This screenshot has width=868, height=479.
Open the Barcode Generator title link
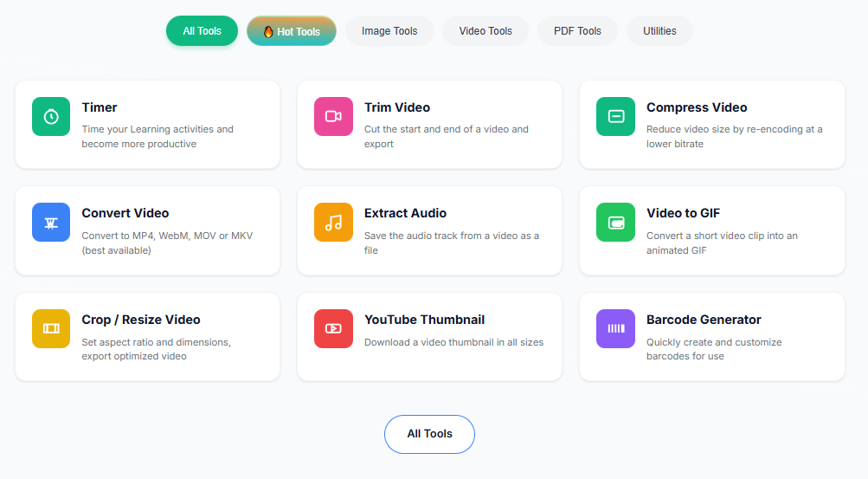point(704,320)
